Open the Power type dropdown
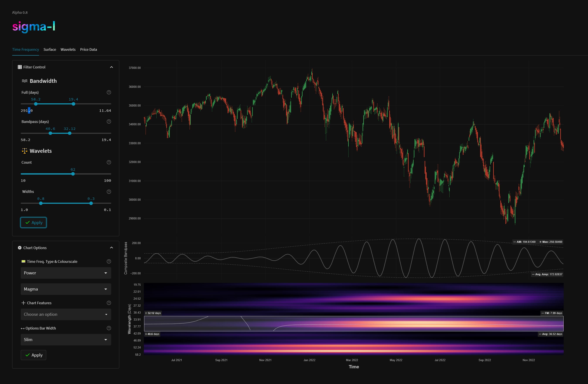 (65, 273)
